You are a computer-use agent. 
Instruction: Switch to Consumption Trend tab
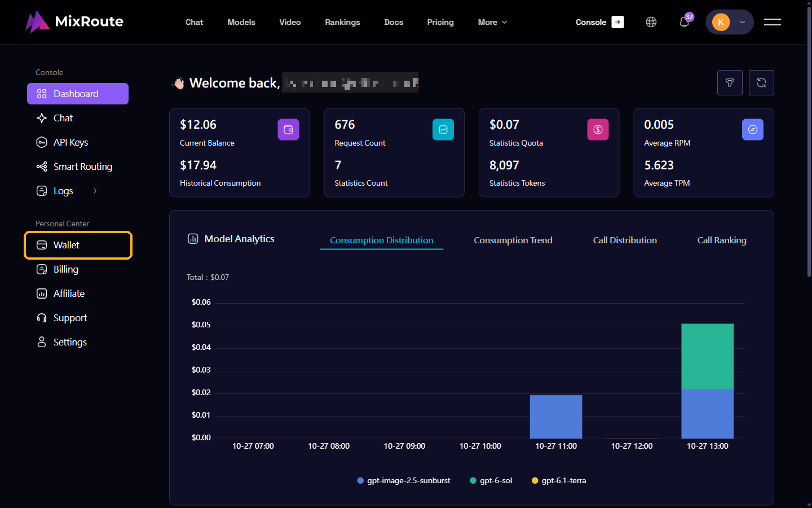[x=513, y=240]
